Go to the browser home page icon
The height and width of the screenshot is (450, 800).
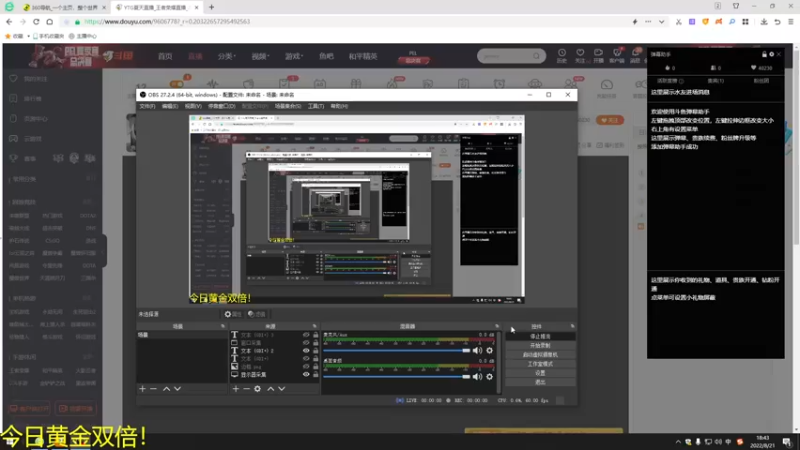[49, 22]
